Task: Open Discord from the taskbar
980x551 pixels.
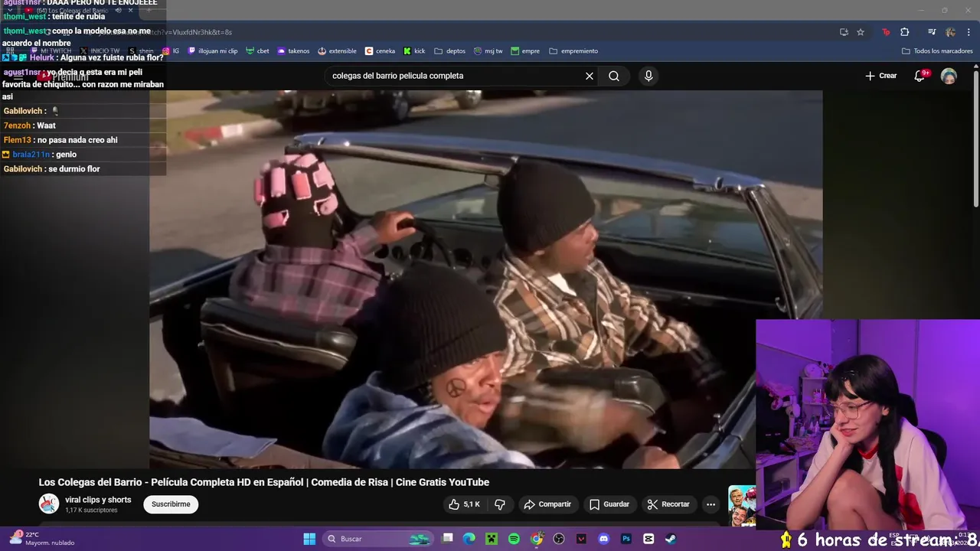Action: [604, 539]
